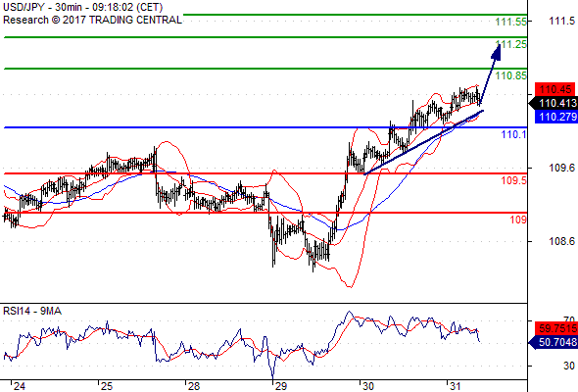Click the 30 level on RSI axis
The height and width of the screenshot is (392, 578).
569,366
